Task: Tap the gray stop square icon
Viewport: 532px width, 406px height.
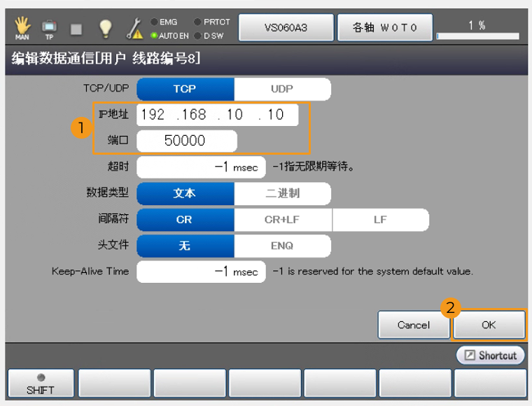Action: coord(76,29)
